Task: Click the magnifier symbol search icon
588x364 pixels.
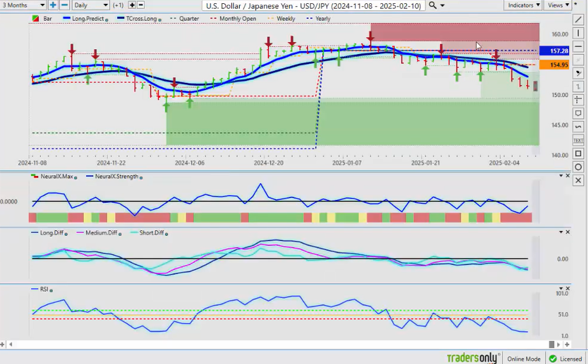Action: (432, 5)
